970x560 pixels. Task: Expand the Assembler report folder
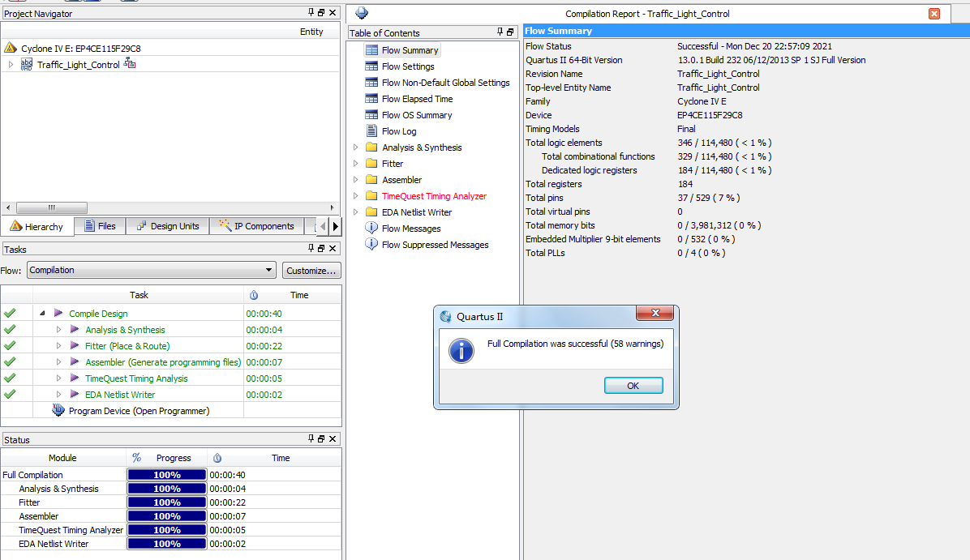(355, 179)
